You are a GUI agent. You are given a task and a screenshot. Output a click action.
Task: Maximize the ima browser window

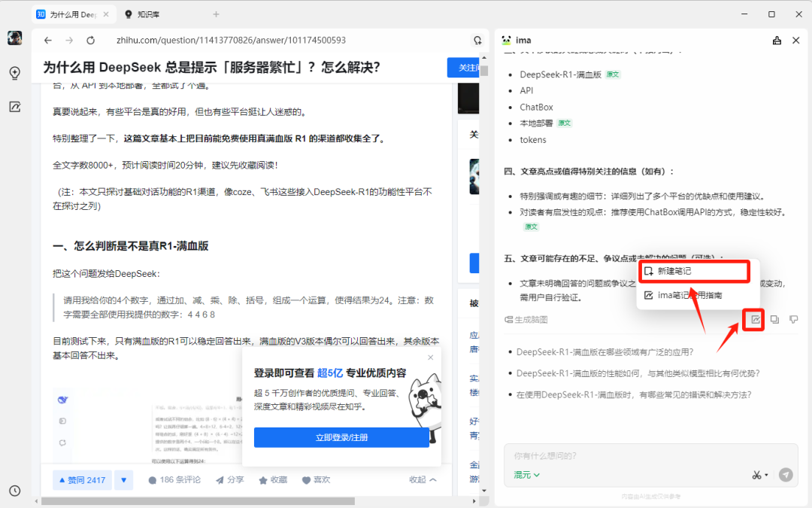[x=771, y=14]
